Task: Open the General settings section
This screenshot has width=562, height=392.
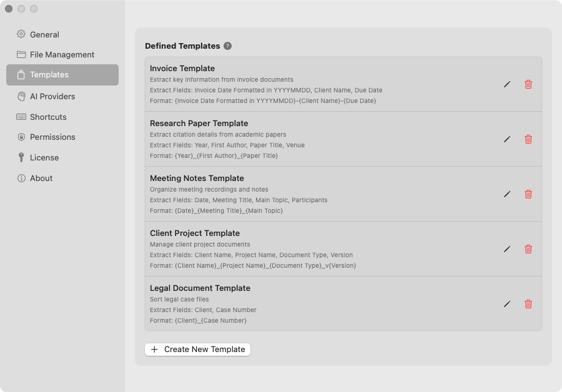Action: coord(62,34)
